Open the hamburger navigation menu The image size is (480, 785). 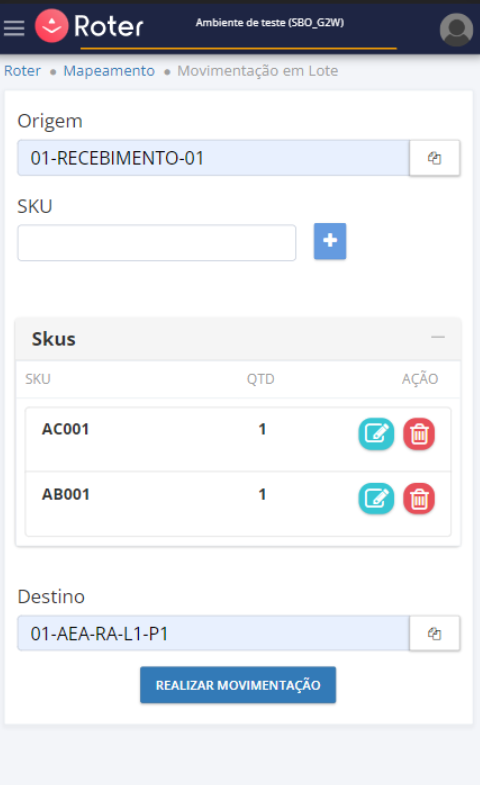(x=14, y=28)
